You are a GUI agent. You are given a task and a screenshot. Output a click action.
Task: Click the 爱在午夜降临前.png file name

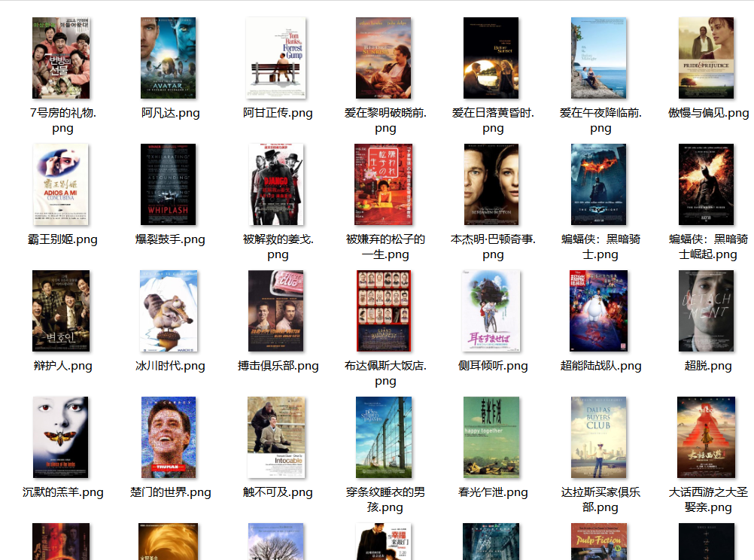[600, 120]
